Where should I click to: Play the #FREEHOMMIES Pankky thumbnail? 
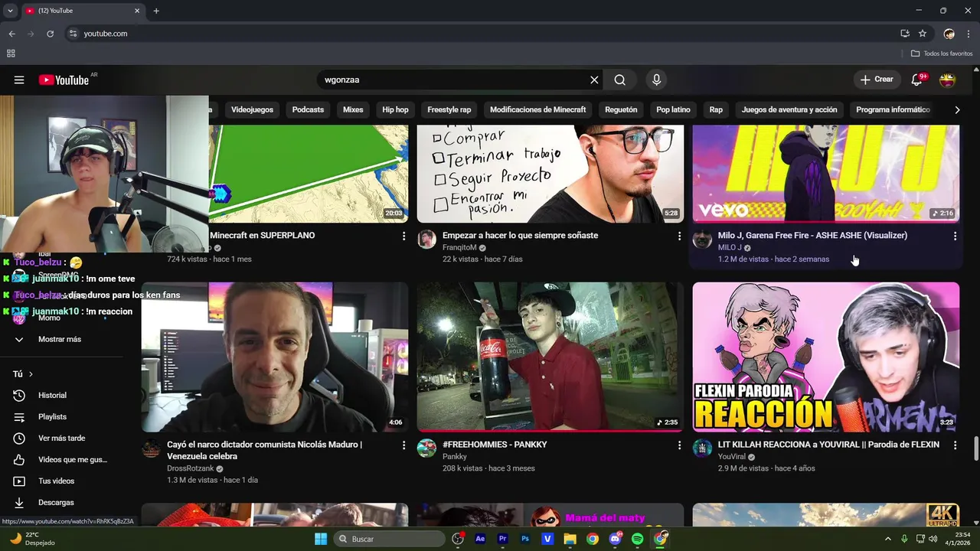coord(550,357)
